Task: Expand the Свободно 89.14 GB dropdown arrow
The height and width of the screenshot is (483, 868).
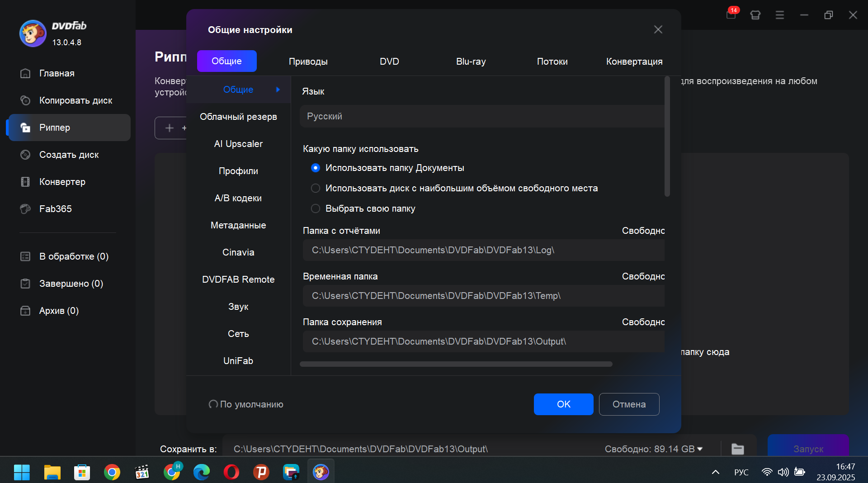Action: pyautogui.click(x=700, y=449)
